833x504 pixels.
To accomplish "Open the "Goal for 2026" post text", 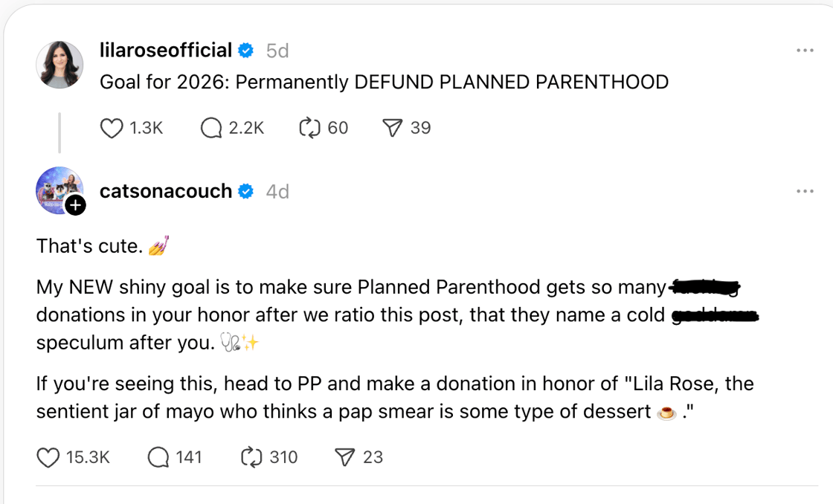I will 384,83.
